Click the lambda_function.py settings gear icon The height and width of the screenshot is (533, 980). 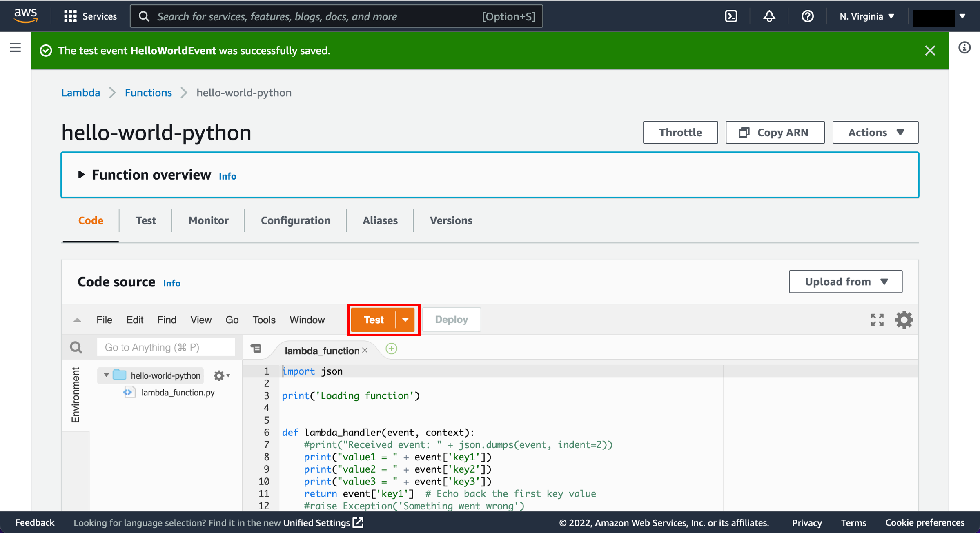tap(220, 375)
